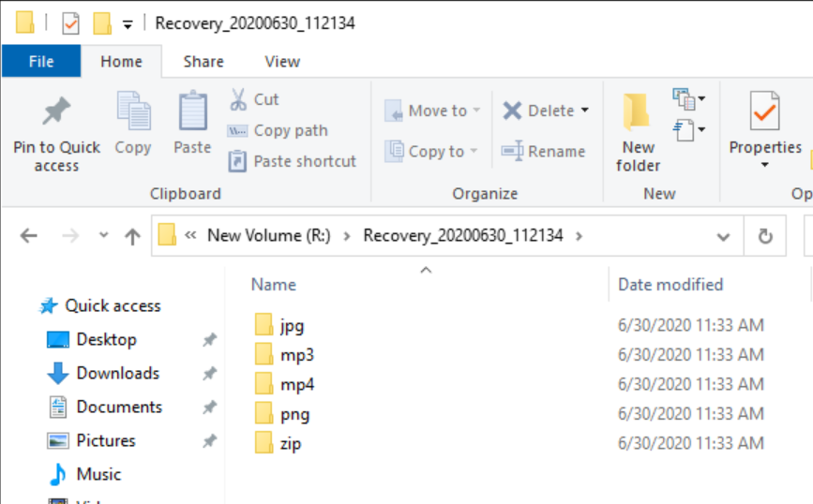Click the Copy icon in Clipboard group
Screen dimensions: 813x504
133,112
